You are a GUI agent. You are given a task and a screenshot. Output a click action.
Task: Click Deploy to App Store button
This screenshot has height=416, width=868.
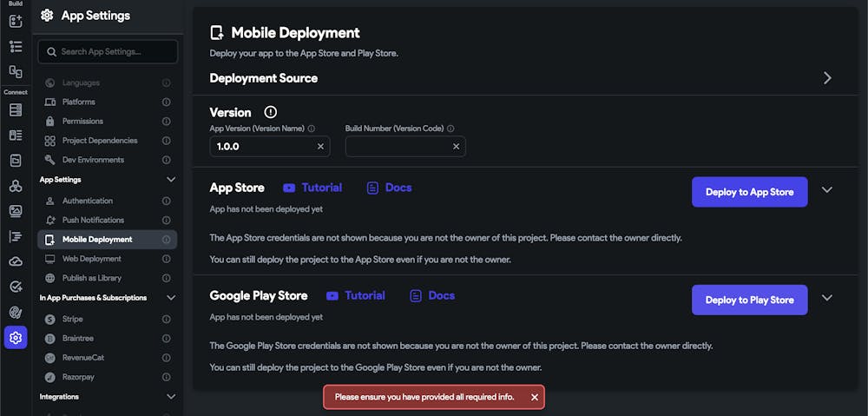[749, 192]
